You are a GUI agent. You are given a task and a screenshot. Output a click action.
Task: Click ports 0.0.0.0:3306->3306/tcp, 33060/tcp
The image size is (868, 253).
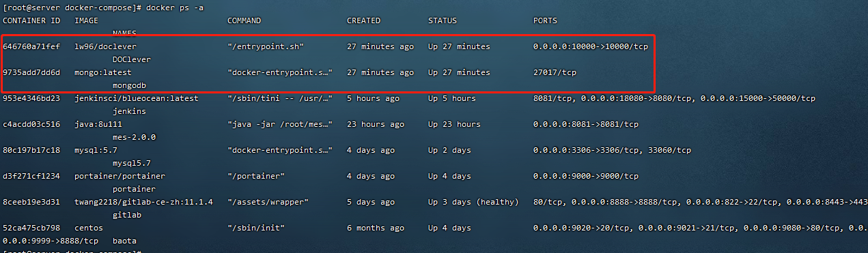pos(612,150)
